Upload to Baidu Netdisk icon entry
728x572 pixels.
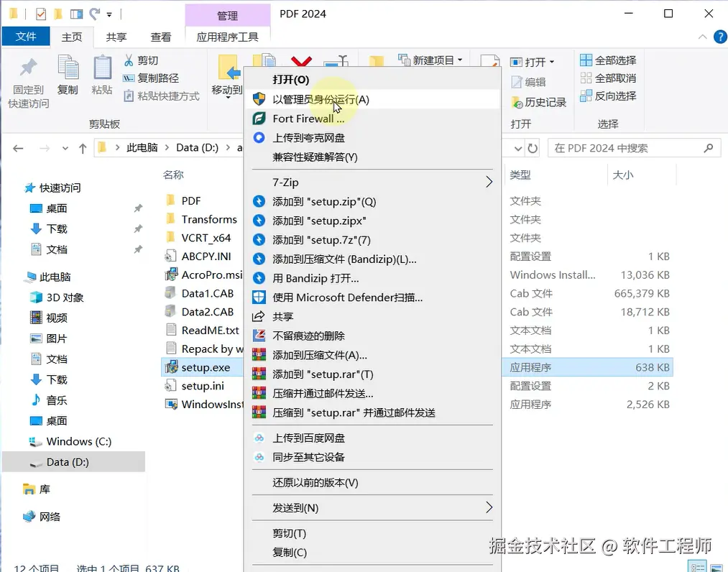259,438
